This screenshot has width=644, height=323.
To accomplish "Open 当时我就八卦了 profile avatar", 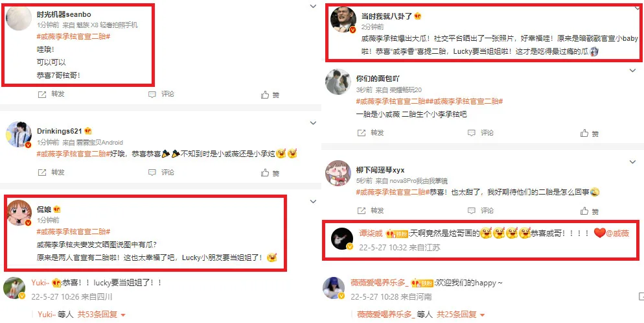I will (x=343, y=19).
